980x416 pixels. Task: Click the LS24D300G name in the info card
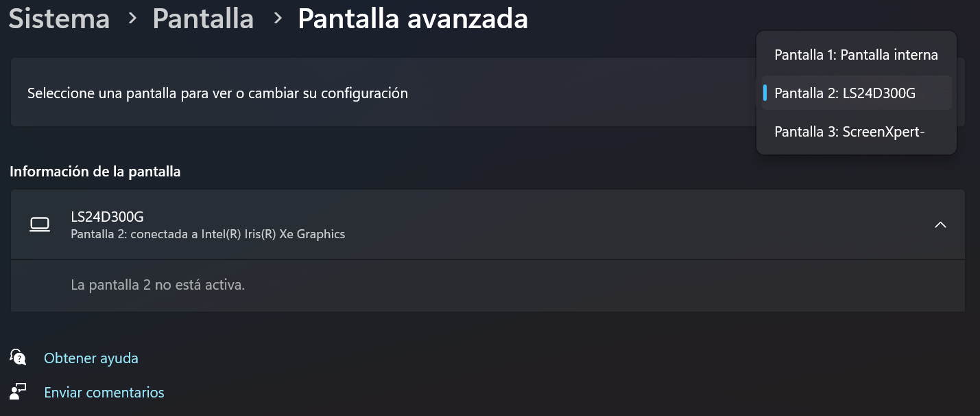pos(108,217)
